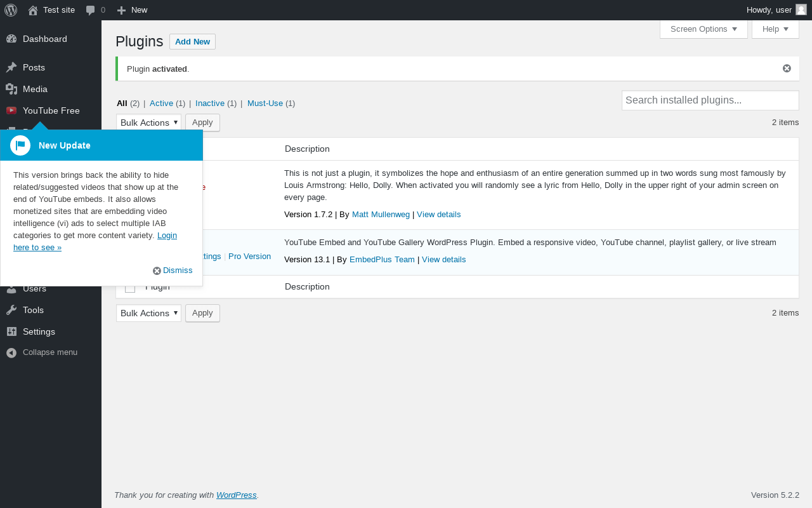Open the YouTube Free menu item
Image resolution: width=812 pixels, height=508 pixels.
(51, 110)
